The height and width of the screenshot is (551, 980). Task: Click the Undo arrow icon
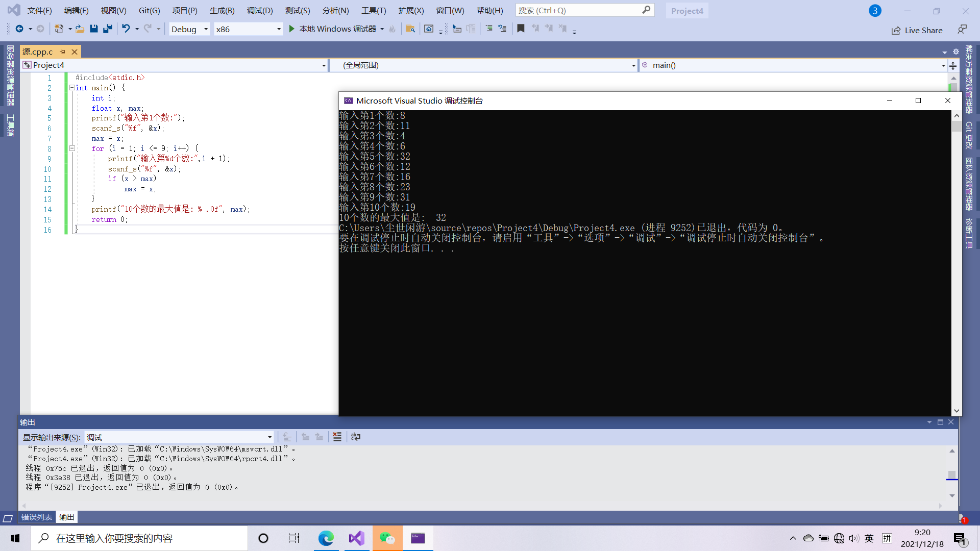tap(126, 29)
